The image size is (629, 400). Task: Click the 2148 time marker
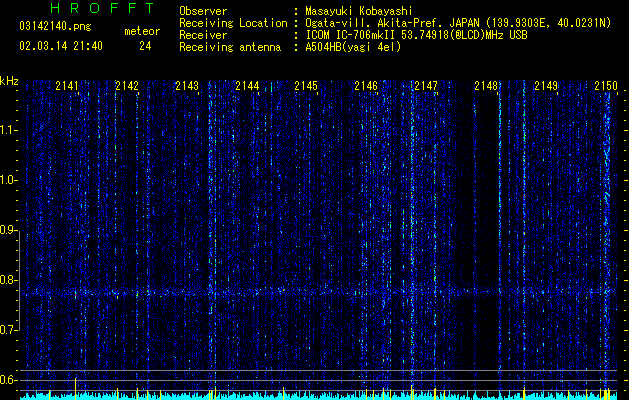click(486, 86)
